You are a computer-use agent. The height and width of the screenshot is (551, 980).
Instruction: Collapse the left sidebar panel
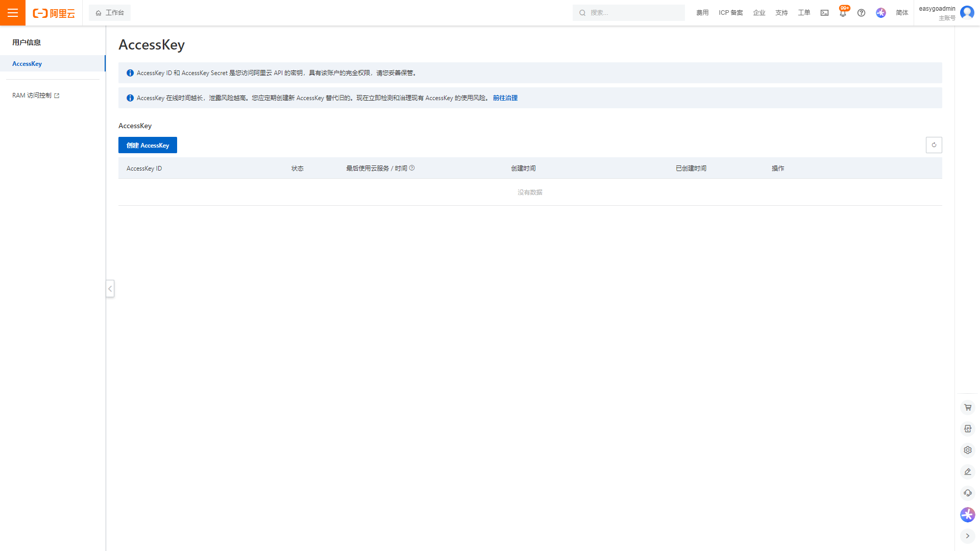tap(110, 289)
